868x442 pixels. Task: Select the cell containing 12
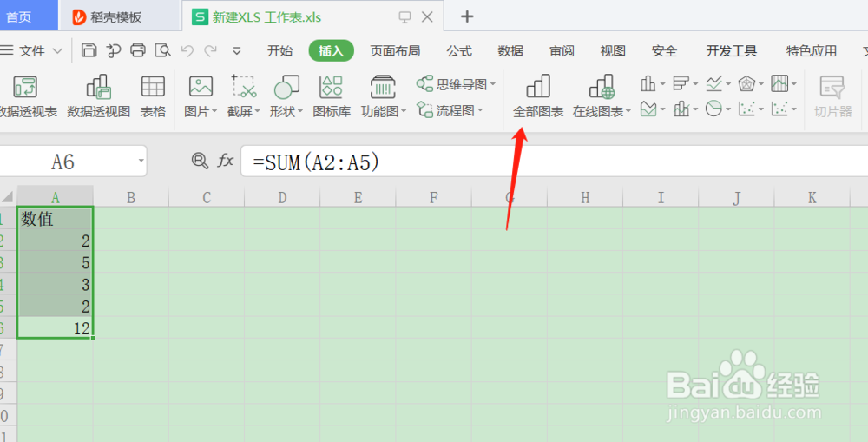(55, 328)
